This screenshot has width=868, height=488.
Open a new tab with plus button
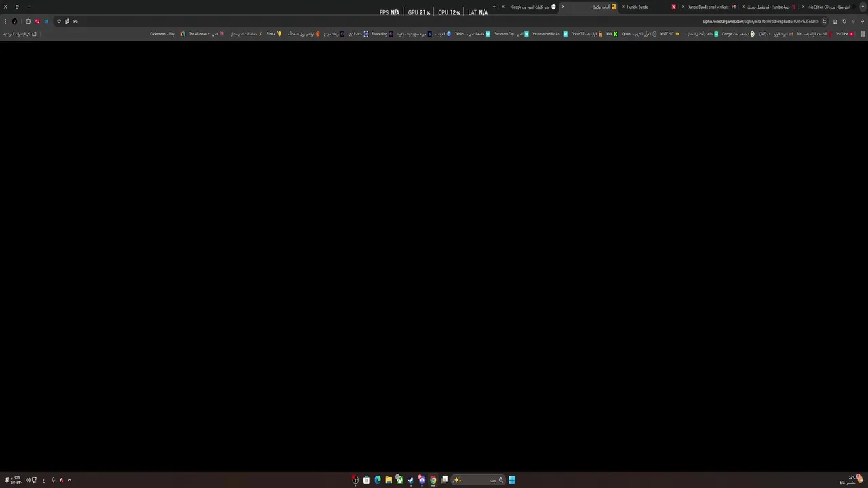coord(494,7)
